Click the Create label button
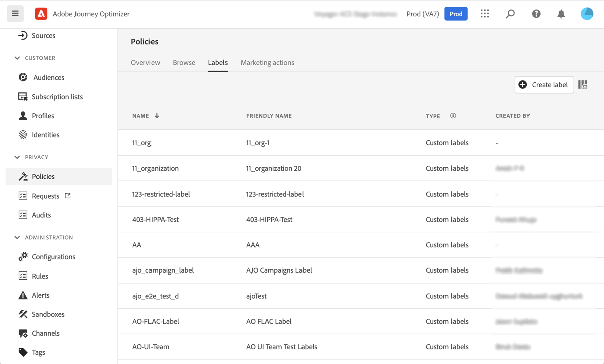604x364 pixels. tap(544, 85)
